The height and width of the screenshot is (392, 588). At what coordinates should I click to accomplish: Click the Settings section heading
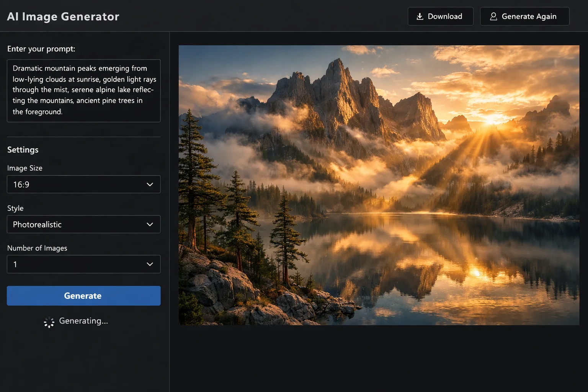23,150
